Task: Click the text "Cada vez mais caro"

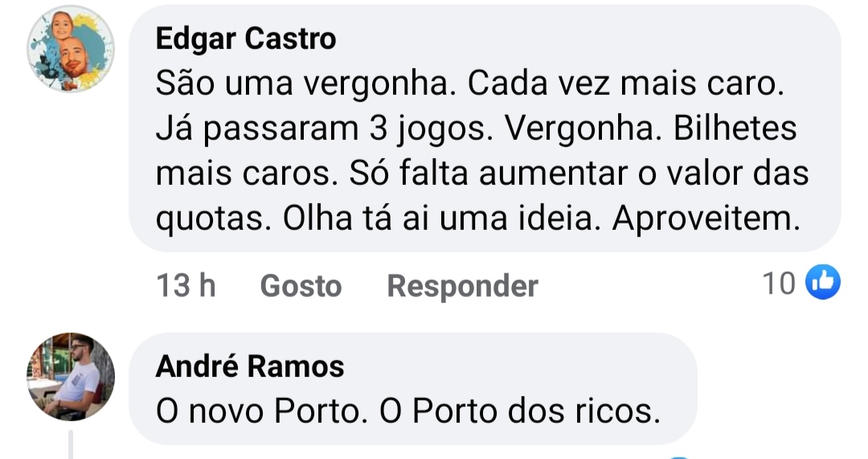Action: click(625, 84)
